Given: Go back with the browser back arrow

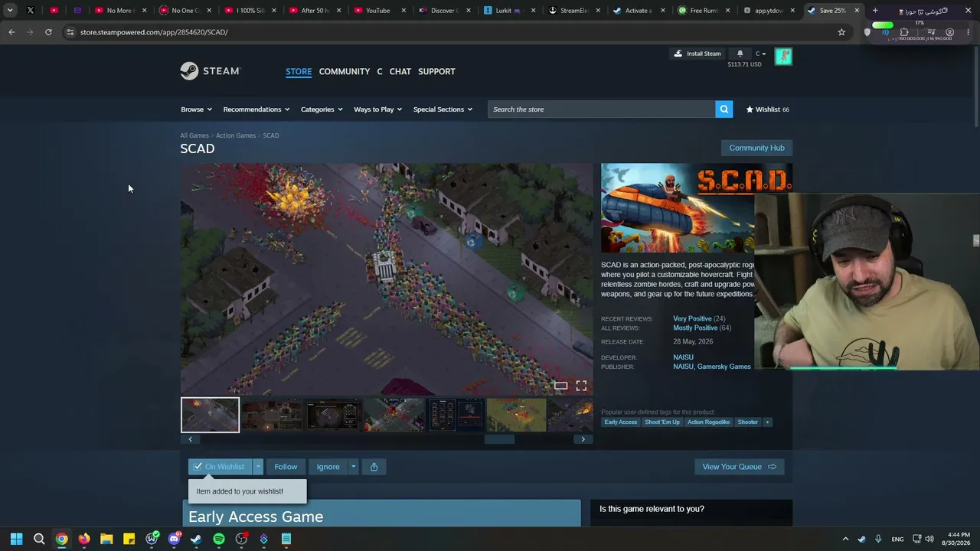Looking at the screenshot, I should tap(11, 32).
